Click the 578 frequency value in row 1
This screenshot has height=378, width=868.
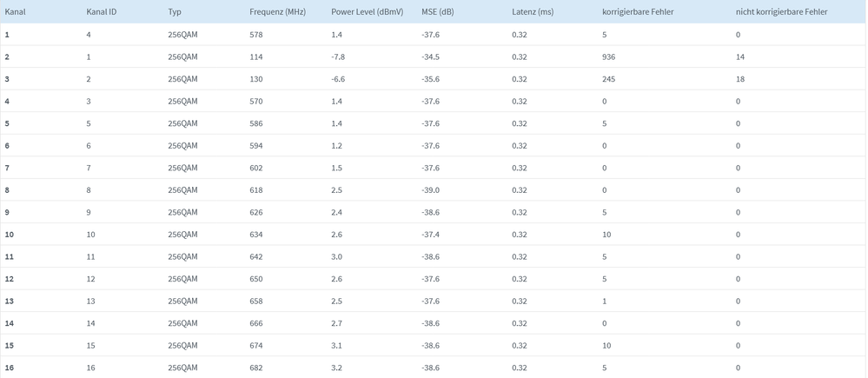(256, 35)
